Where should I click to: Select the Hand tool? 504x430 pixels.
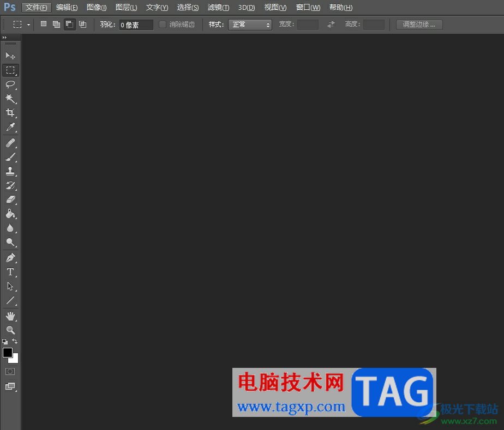point(10,316)
